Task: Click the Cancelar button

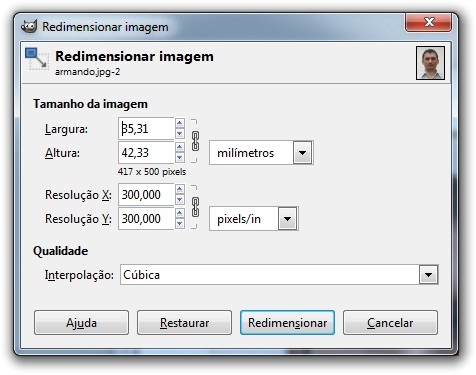Action: (x=390, y=323)
